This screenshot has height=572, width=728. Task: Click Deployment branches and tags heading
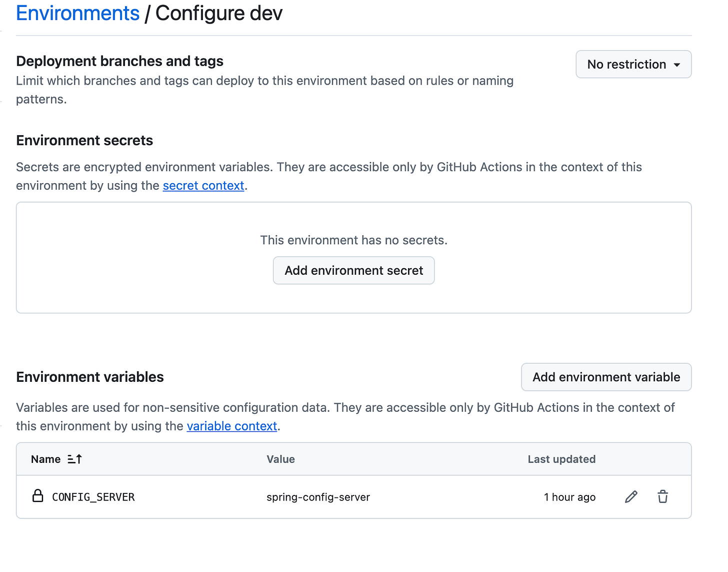[x=119, y=61]
